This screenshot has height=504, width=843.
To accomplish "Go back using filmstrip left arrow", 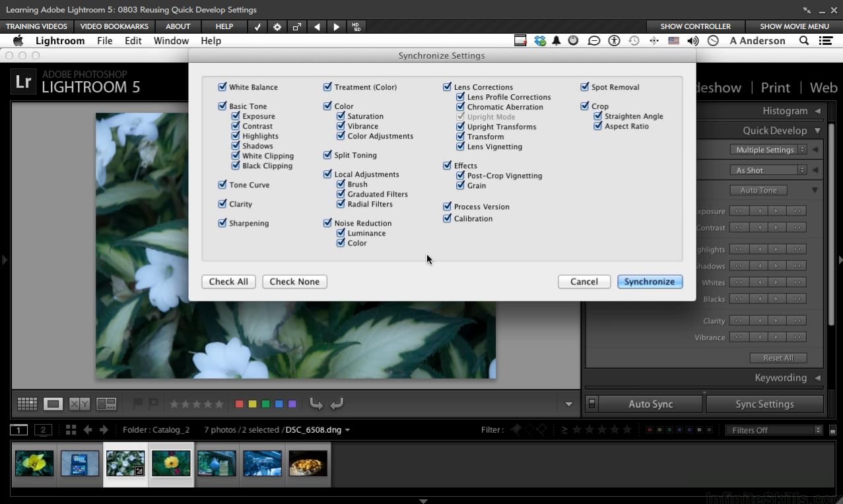I will pyautogui.click(x=87, y=430).
